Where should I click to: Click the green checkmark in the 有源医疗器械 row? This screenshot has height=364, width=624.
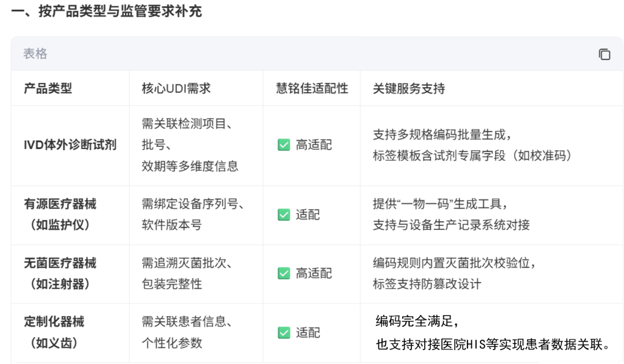point(284,215)
